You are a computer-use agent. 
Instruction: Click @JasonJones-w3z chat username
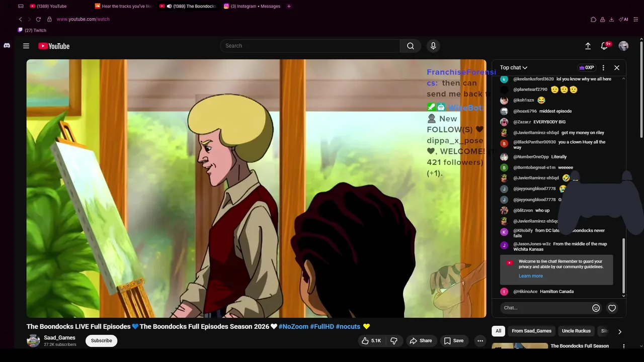532,244
